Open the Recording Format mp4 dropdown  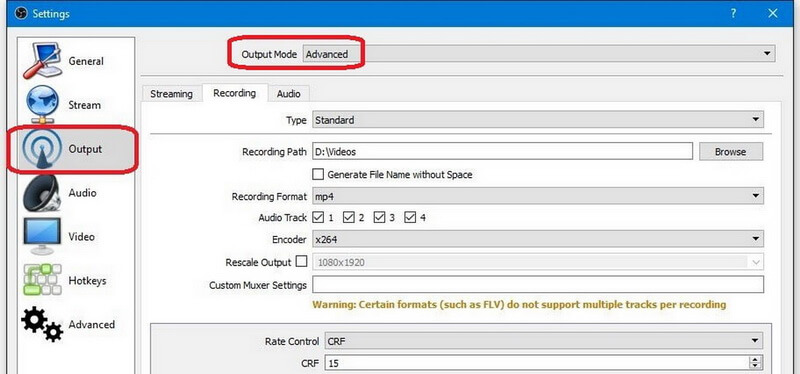tap(537, 196)
